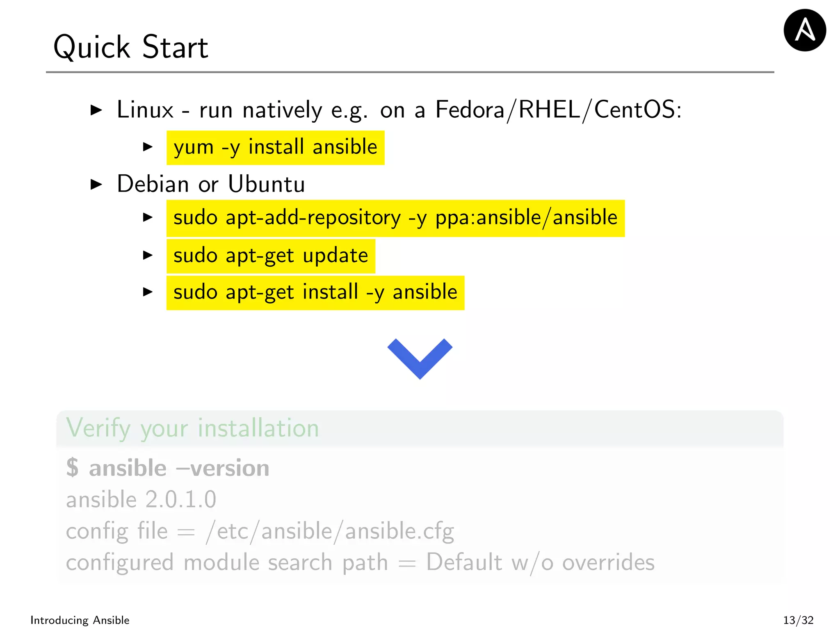
Task: Click the triangle bullet before Debian or Ubuntu
Action: [x=96, y=184]
